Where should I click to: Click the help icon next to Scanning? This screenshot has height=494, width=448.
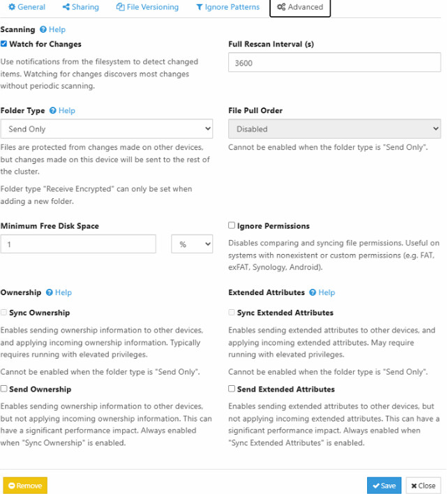pyautogui.click(x=43, y=30)
